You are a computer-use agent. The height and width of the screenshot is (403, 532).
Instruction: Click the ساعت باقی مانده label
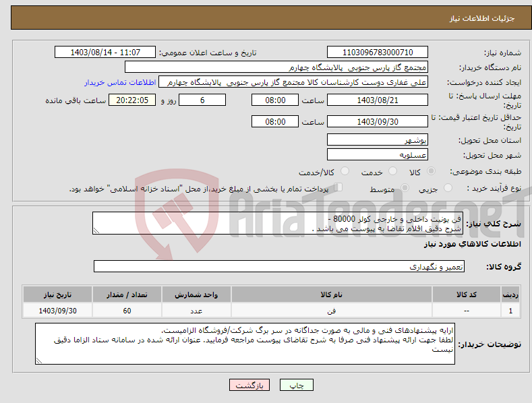click(x=76, y=100)
